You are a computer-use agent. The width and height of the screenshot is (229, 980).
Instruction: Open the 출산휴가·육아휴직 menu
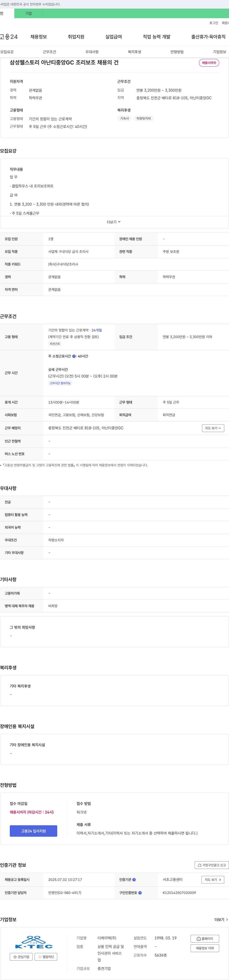[x=208, y=37]
